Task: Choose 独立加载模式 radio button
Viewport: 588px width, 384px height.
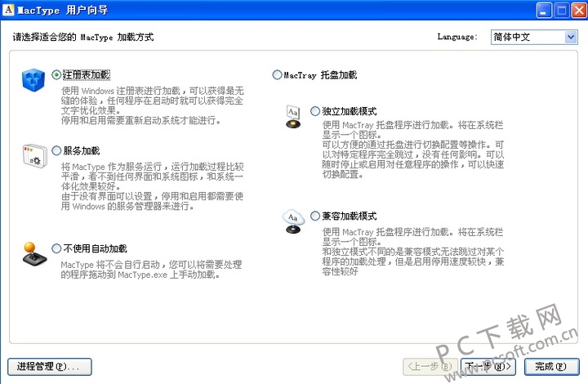Action: (x=315, y=111)
